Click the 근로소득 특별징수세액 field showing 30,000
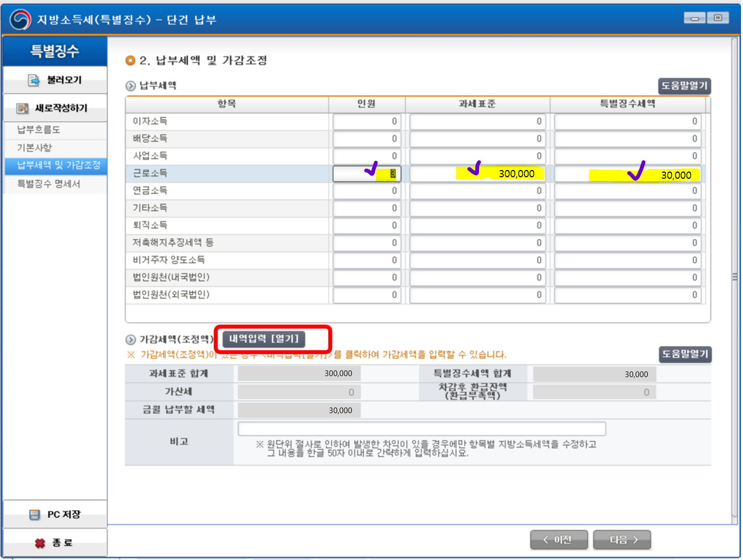 tap(628, 175)
